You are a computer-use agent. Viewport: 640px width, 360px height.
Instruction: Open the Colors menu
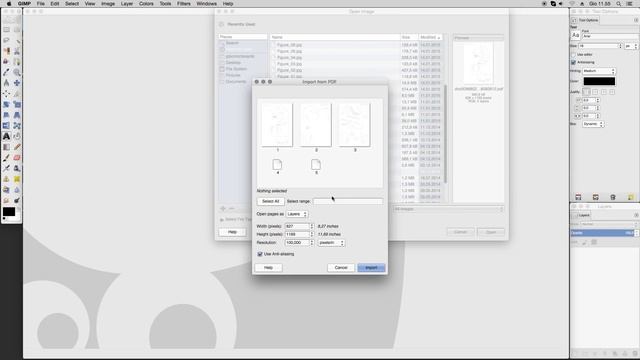(x=146, y=4)
